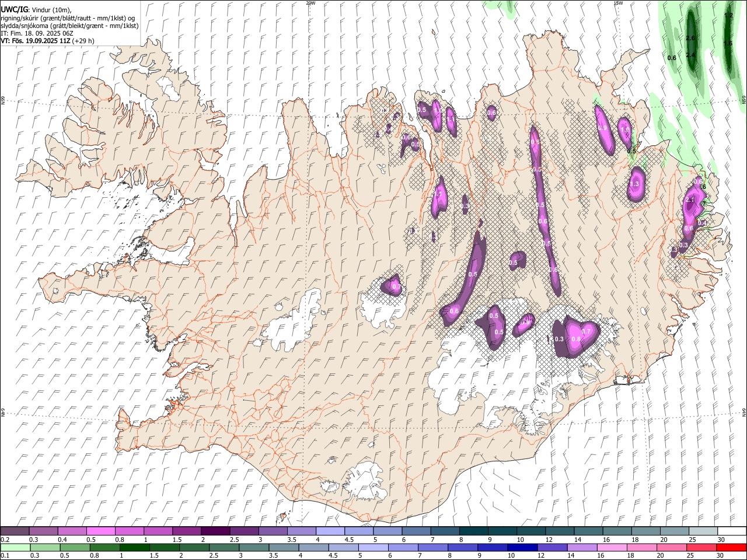
Task: Click the "rigning/skúrir" legend description line
Action: pos(68,17)
